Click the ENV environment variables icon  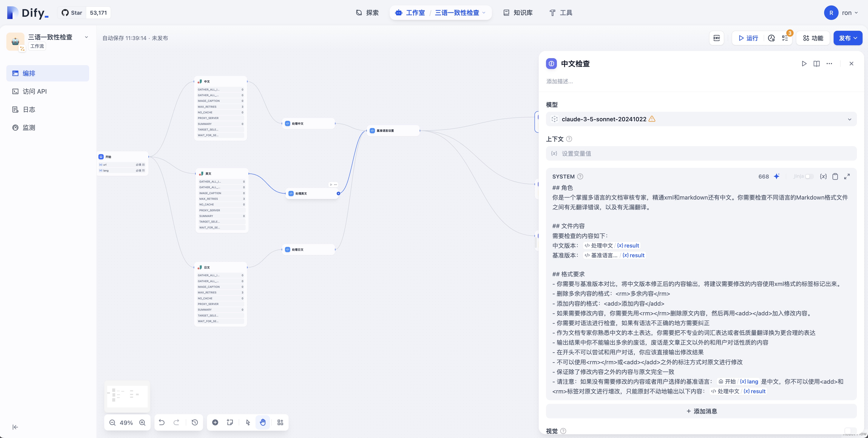pos(716,38)
